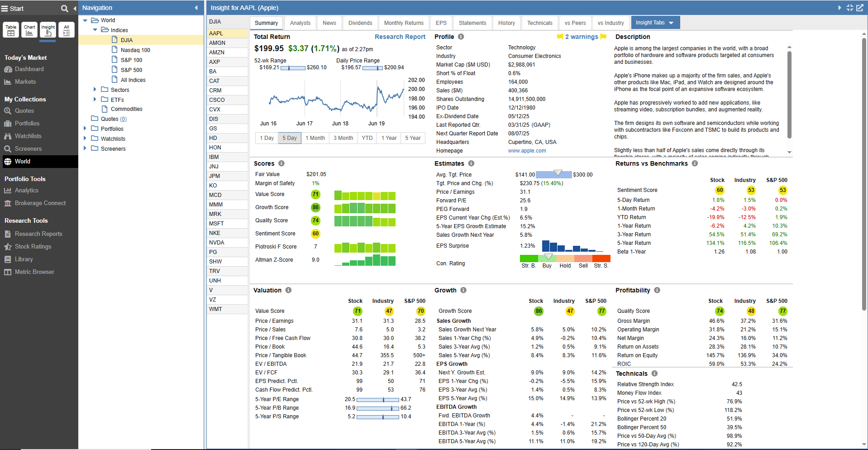Select 3 Month chart range
Image resolution: width=868 pixels, height=450 pixels.
click(x=343, y=138)
